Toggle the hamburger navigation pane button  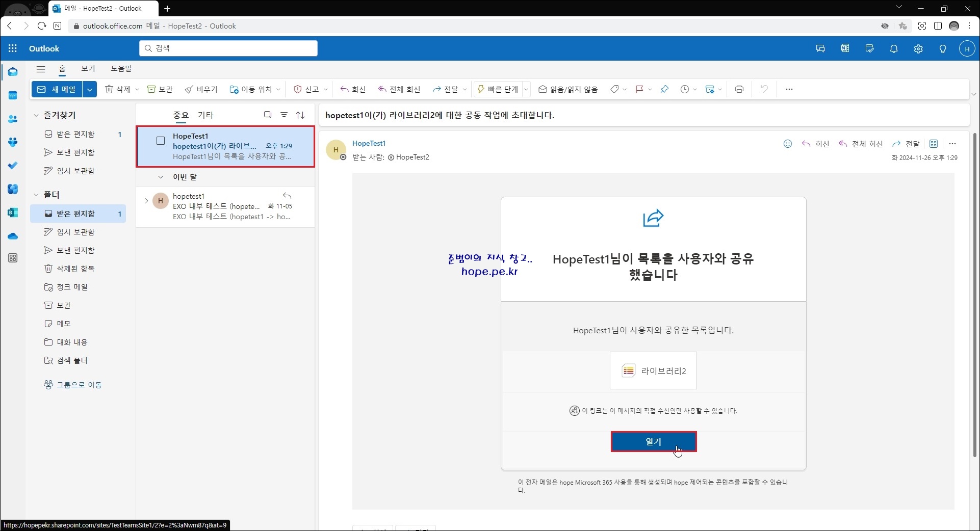coord(41,69)
